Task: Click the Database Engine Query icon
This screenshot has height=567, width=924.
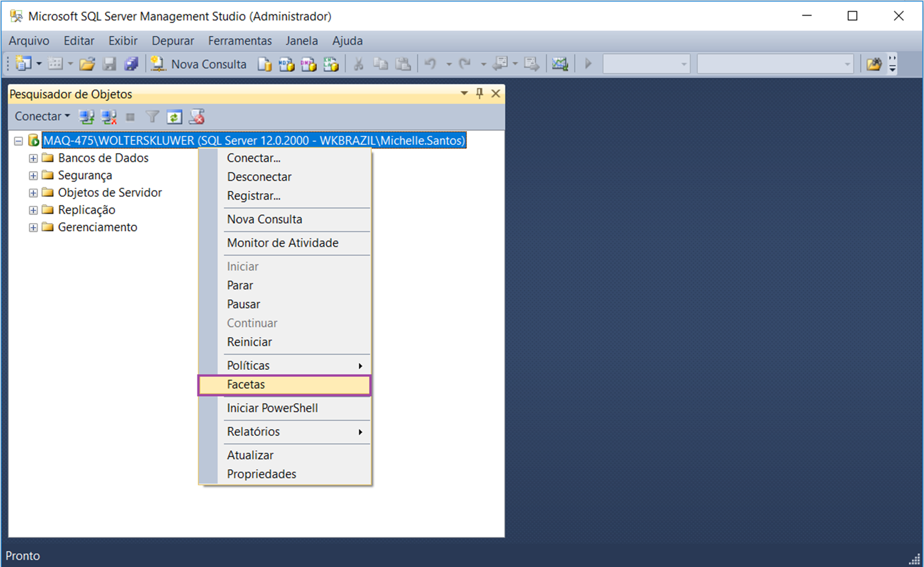Action: pos(264,64)
